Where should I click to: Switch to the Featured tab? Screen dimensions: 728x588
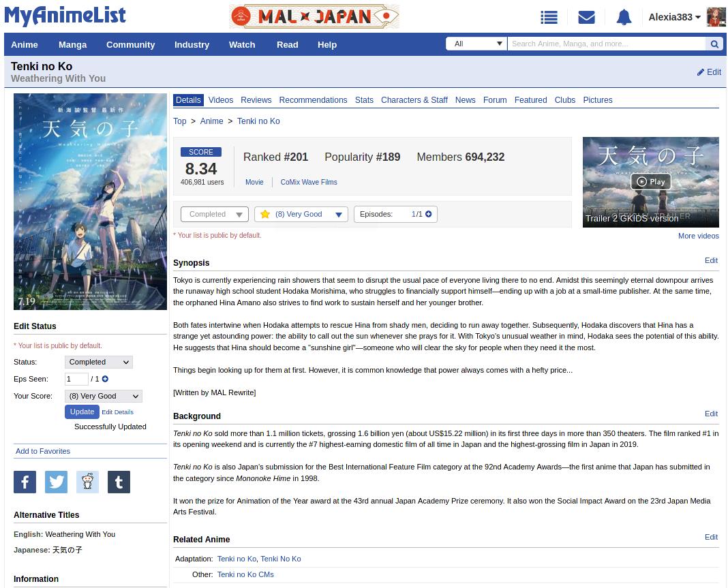[531, 99]
